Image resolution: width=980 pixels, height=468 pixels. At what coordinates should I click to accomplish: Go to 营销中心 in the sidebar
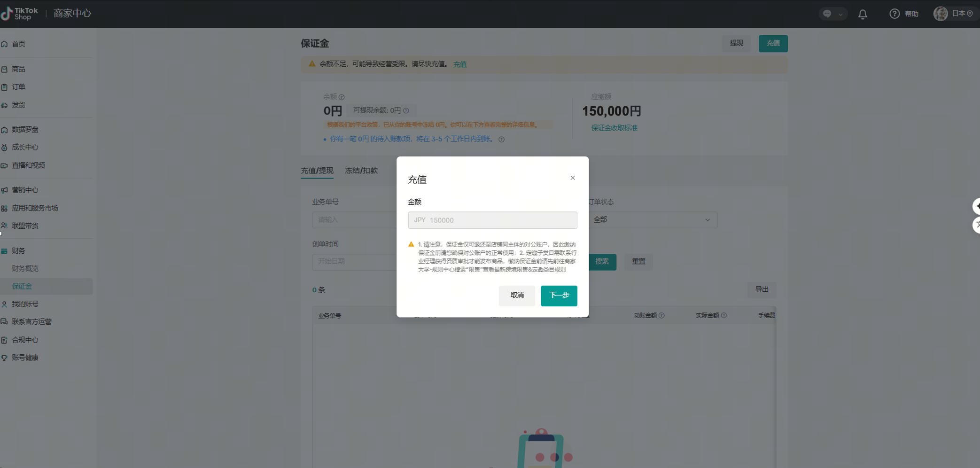[x=25, y=190]
